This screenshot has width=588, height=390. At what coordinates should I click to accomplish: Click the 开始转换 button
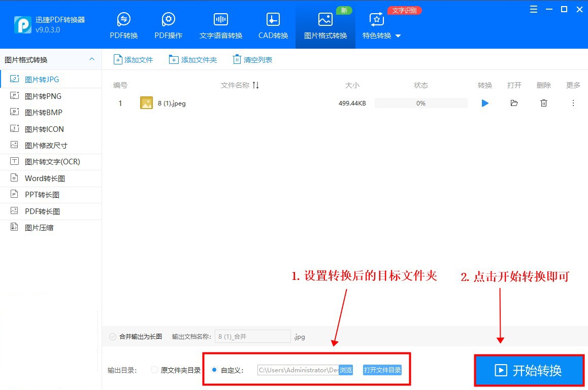(529, 371)
